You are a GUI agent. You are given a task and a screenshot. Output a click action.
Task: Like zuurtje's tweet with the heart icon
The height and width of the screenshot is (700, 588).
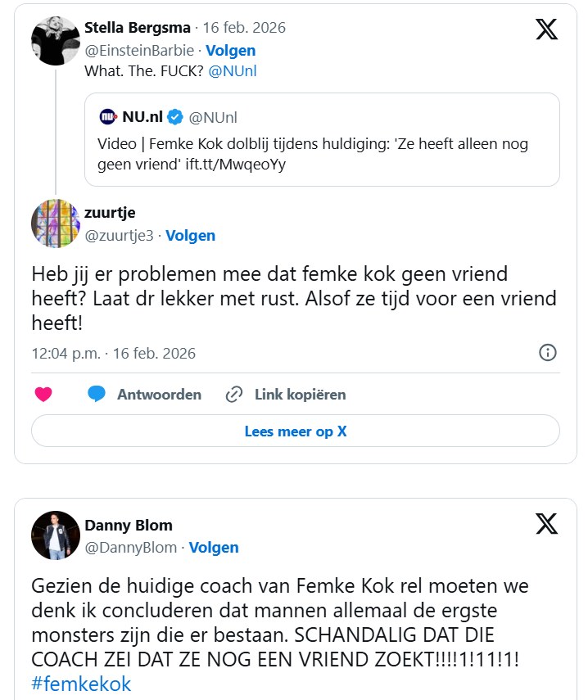pos(43,395)
